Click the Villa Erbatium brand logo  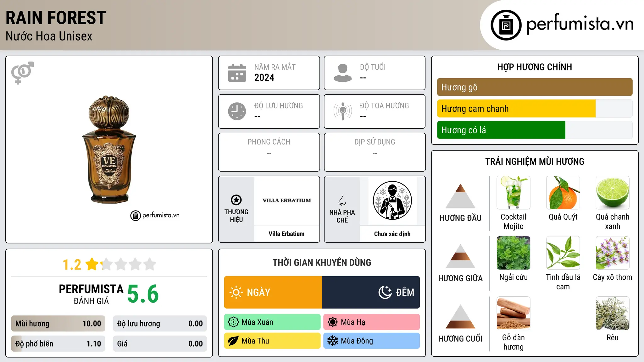coord(286,200)
